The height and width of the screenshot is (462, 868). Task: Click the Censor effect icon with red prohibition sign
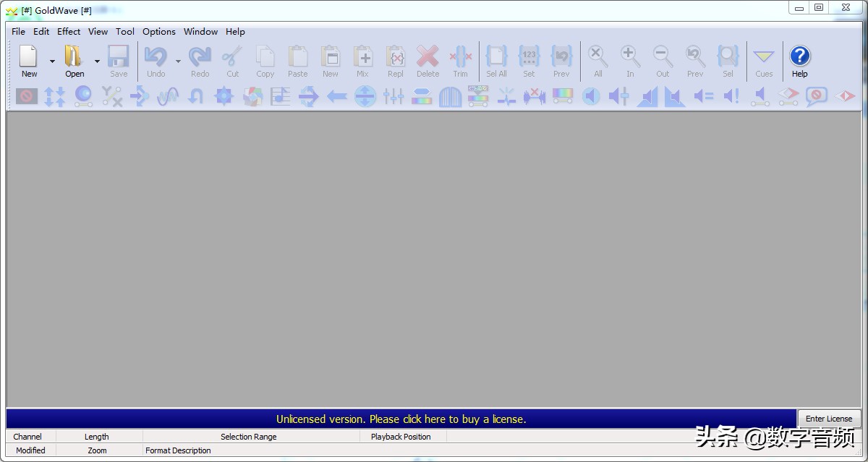pyautogui.click(x=27, y=96)
